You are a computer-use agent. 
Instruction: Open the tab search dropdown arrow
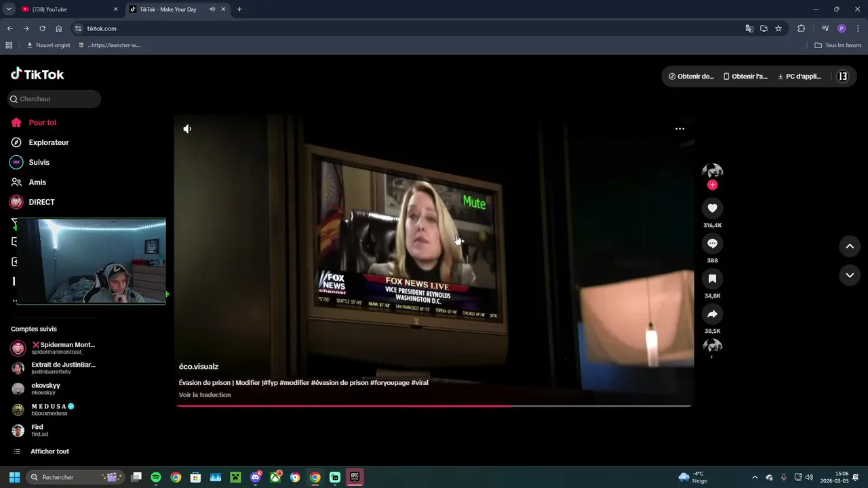[x=9, y=9]
